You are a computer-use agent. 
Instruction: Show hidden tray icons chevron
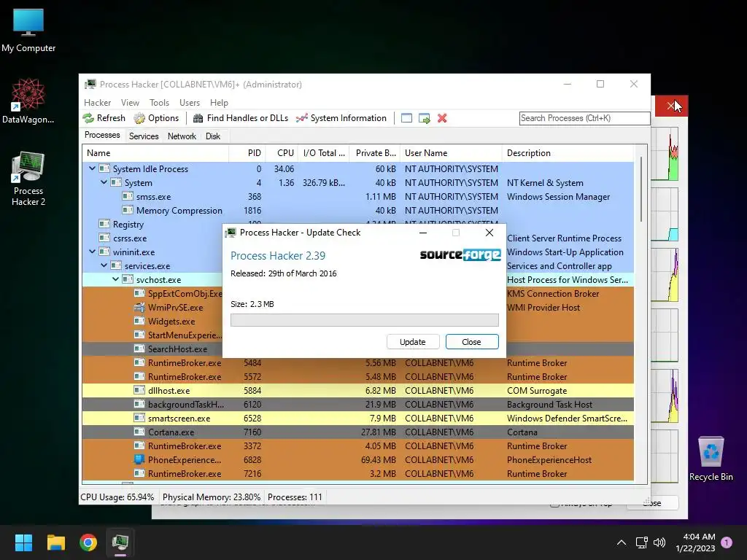[x=622, y=542]
